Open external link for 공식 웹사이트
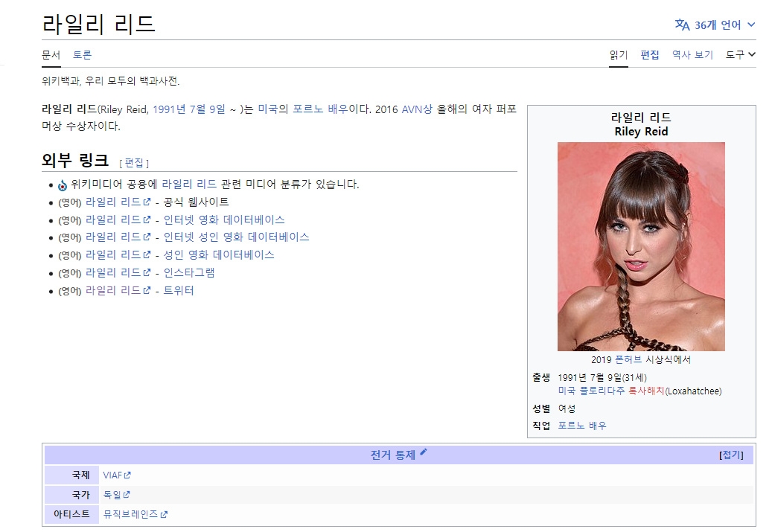 point(113,202)
